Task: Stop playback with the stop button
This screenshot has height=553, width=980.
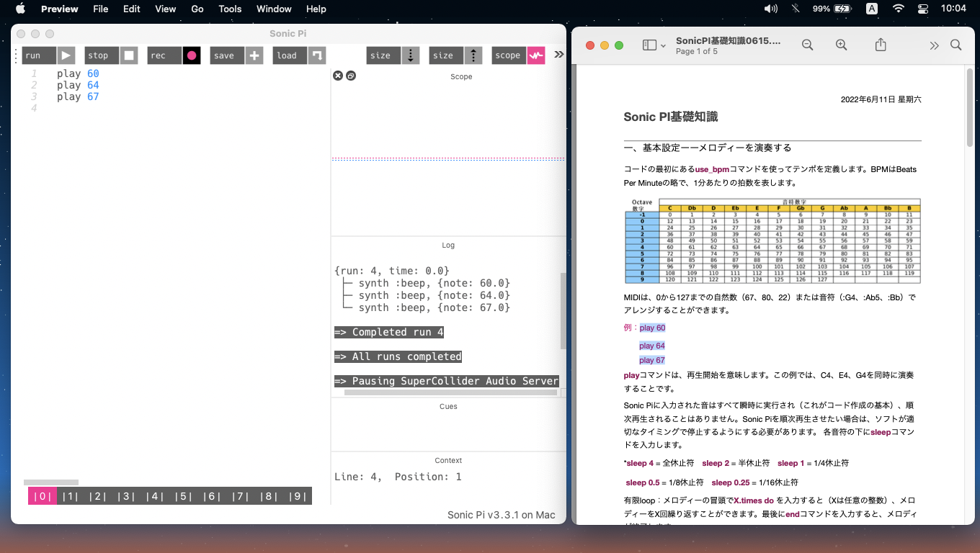Action: (x=129, y=55)
